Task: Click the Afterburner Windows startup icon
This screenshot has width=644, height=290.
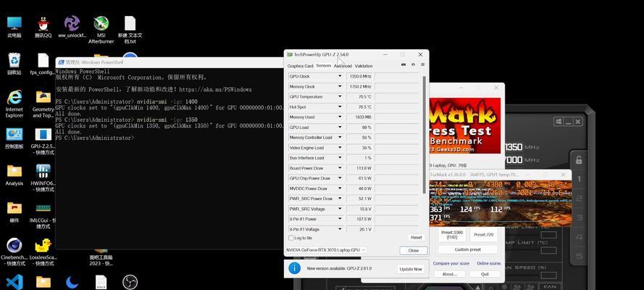Action: point(559,122)
